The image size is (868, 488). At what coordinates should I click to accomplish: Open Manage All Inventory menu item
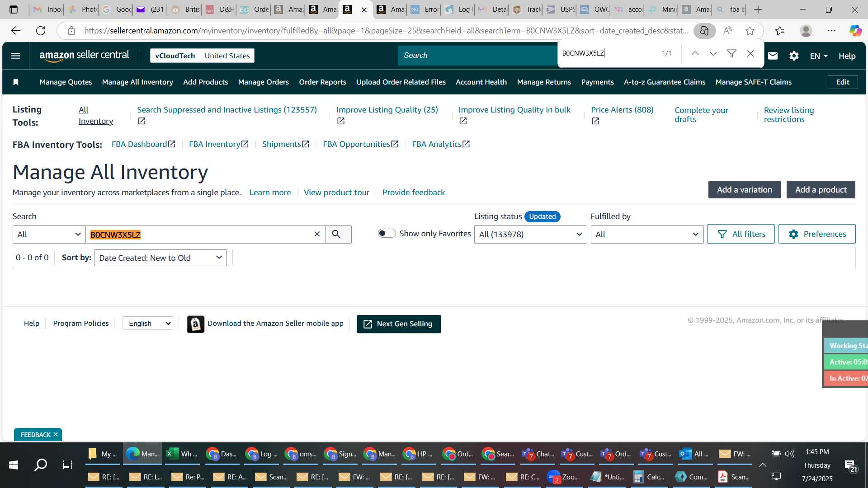pyautogui.click(x=137, y=82)
